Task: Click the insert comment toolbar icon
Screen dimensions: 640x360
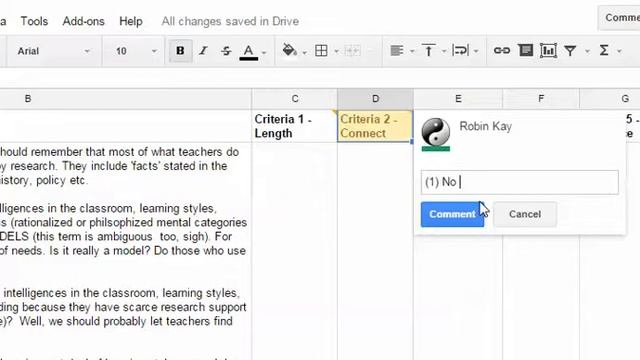Action: [x=526, y=51]
